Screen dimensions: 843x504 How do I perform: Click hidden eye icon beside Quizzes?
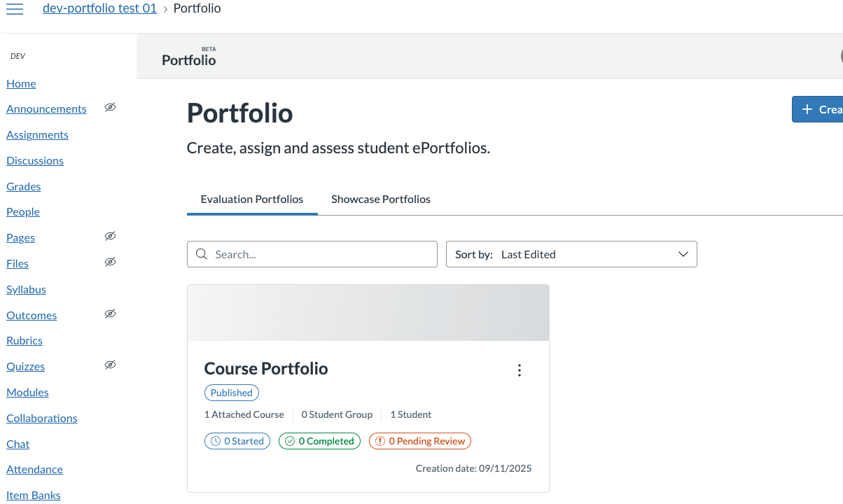tap(110, 365)
